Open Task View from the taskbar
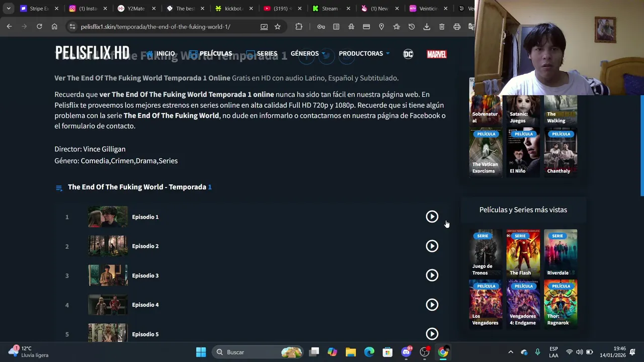 [314, 352]
